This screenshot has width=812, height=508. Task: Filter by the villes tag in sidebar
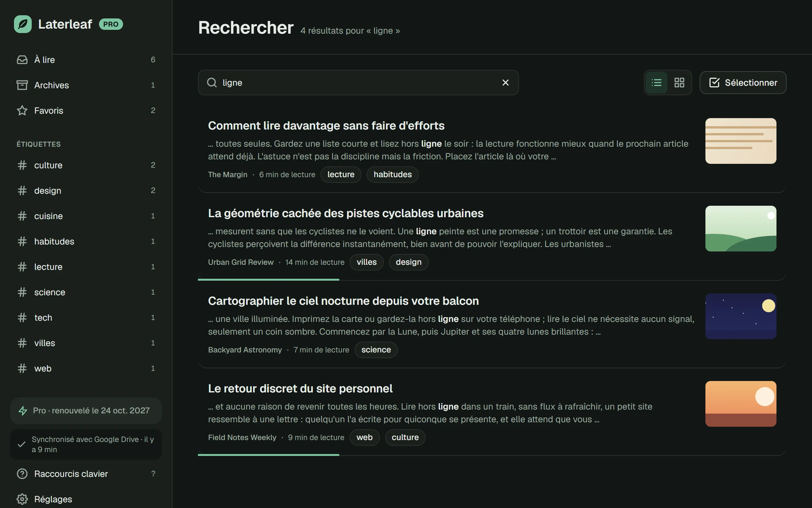click(86, 343)
